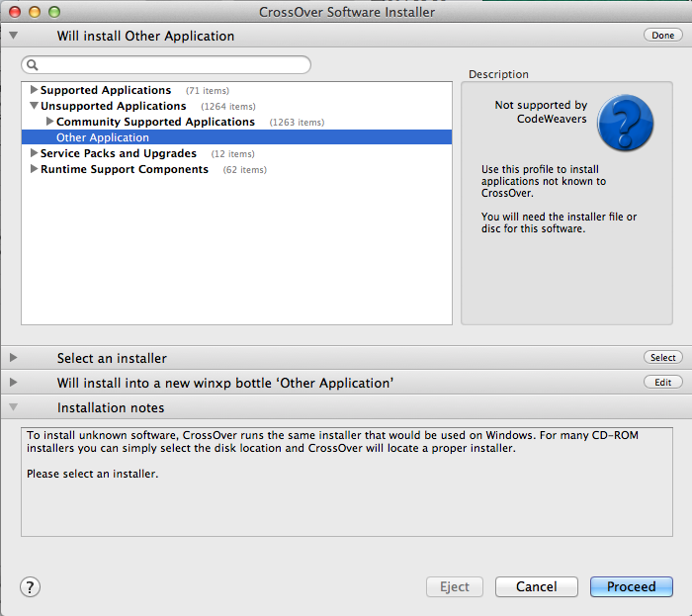Click the Done button

tap(663, 36)
